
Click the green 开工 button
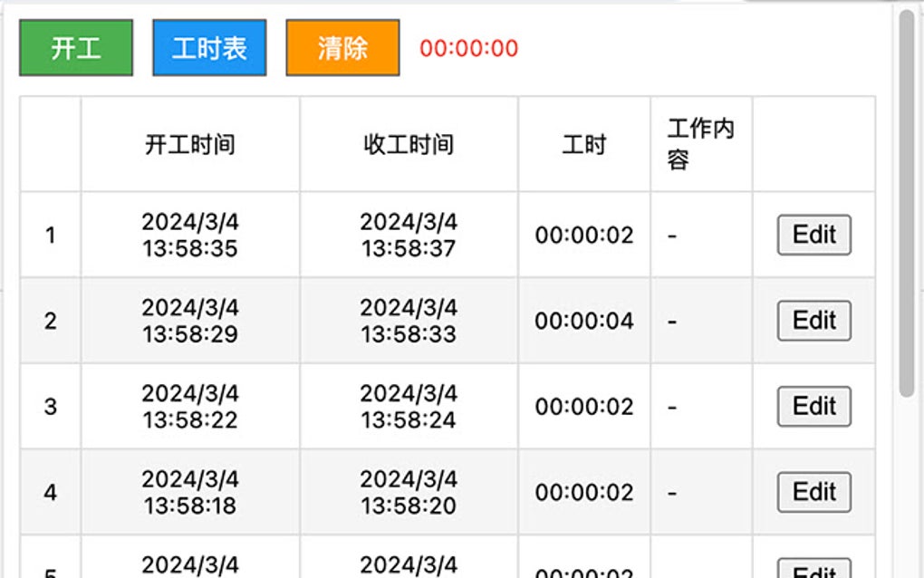coord(76,48)
